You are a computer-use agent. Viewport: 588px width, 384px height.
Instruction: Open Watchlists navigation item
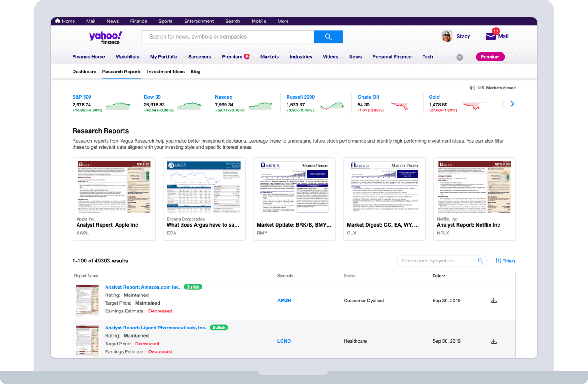(127, 57)
